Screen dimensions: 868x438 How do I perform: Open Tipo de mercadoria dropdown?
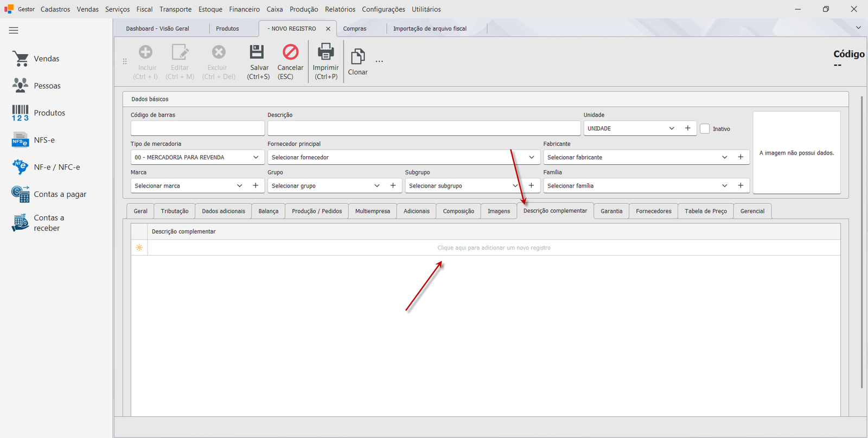tap(256, 157)
